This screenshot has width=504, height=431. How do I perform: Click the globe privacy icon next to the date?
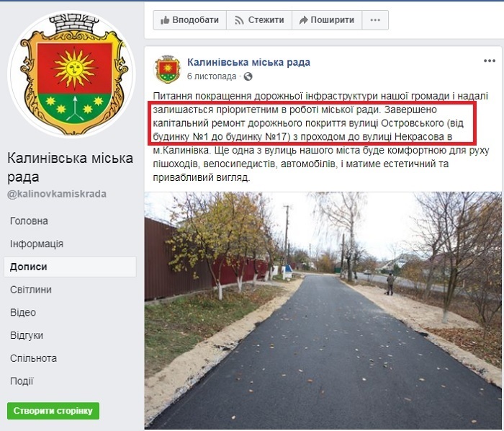click(x=248, y=76)
